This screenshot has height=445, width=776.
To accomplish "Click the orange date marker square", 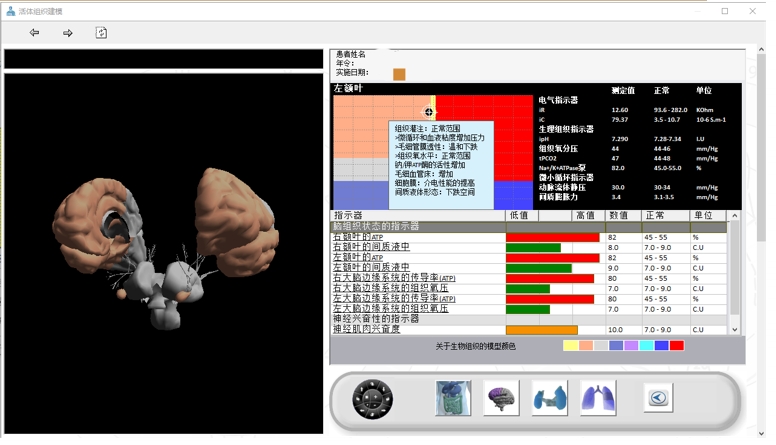I will [399, 74].
